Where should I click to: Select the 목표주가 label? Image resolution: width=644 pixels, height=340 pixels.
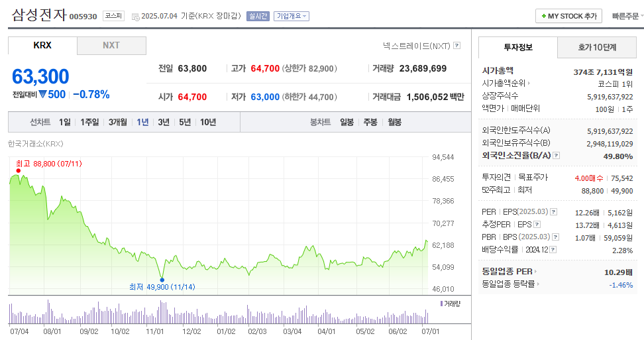pyautogui.click(x=533, y=177)
